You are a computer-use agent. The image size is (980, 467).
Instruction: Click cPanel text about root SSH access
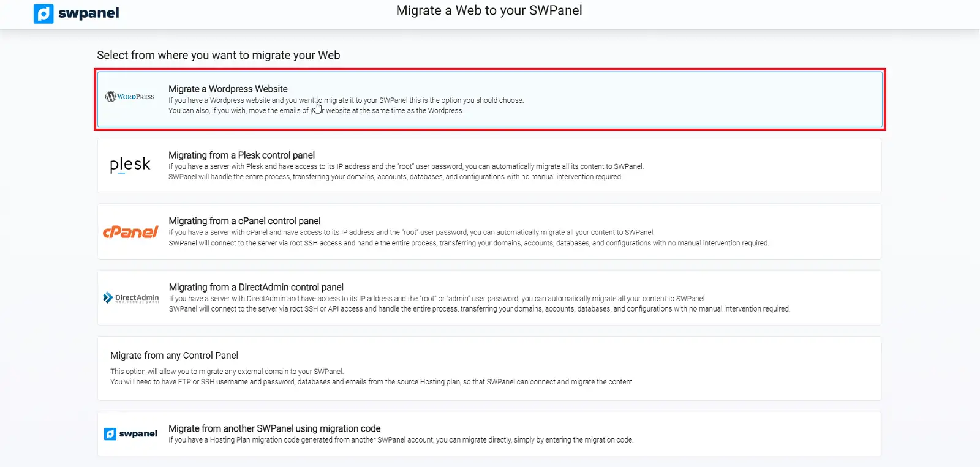click(x=469, y=243)
